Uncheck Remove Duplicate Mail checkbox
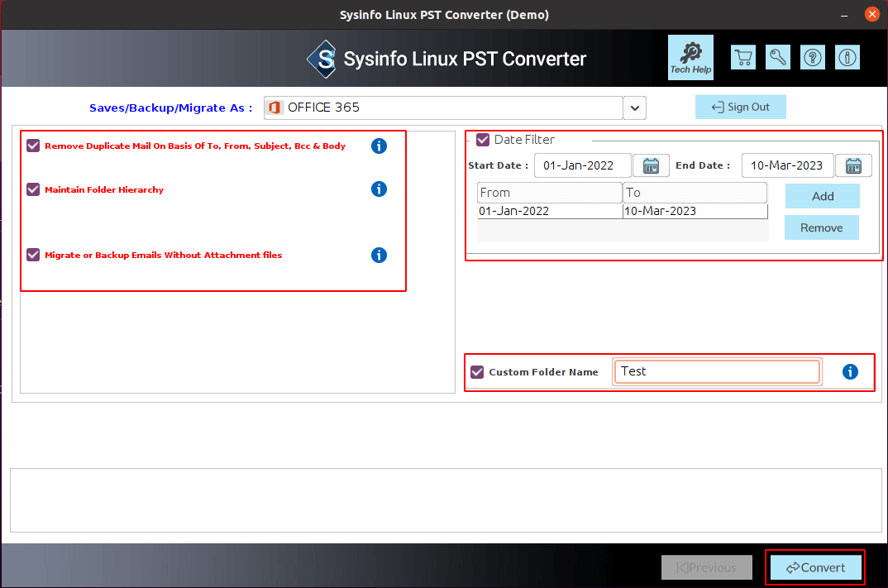The image size is (888, 588). [x=33, y=146]
